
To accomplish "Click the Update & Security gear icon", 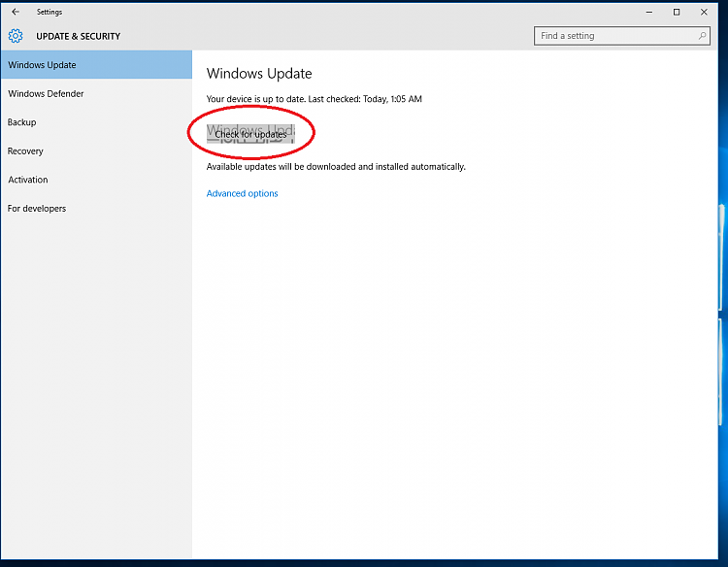I will pyautogui.click(x=16, y=36).
